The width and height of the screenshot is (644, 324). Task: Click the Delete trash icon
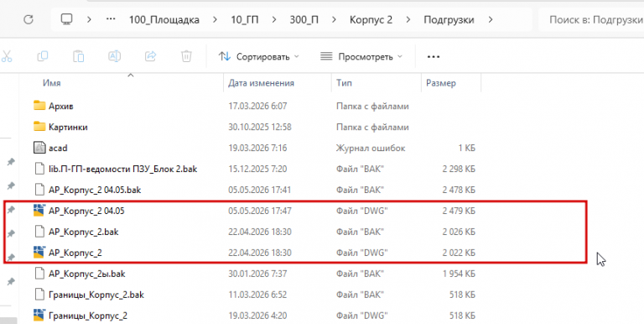coord(186,56)
